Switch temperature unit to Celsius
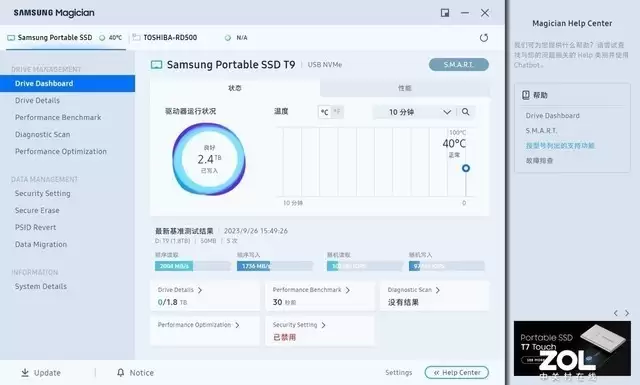The image size is (640, 385). click(324, 112)
